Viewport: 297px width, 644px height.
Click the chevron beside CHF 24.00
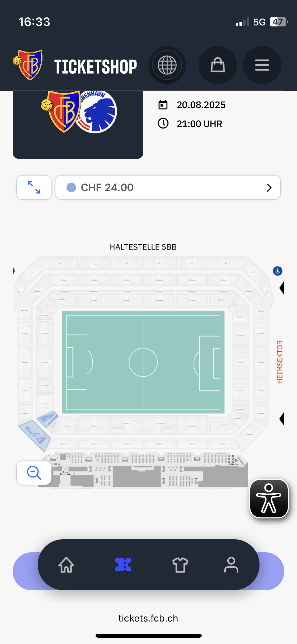pos(269,188)
